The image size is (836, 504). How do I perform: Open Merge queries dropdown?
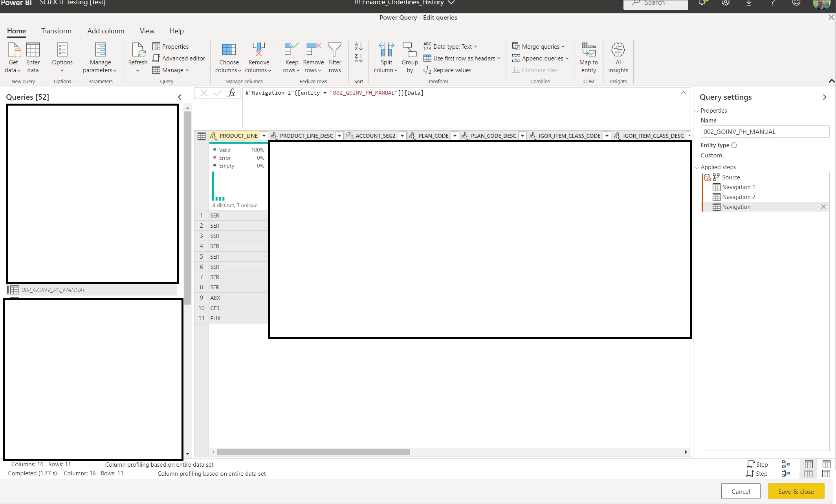[x=538, y=46]
